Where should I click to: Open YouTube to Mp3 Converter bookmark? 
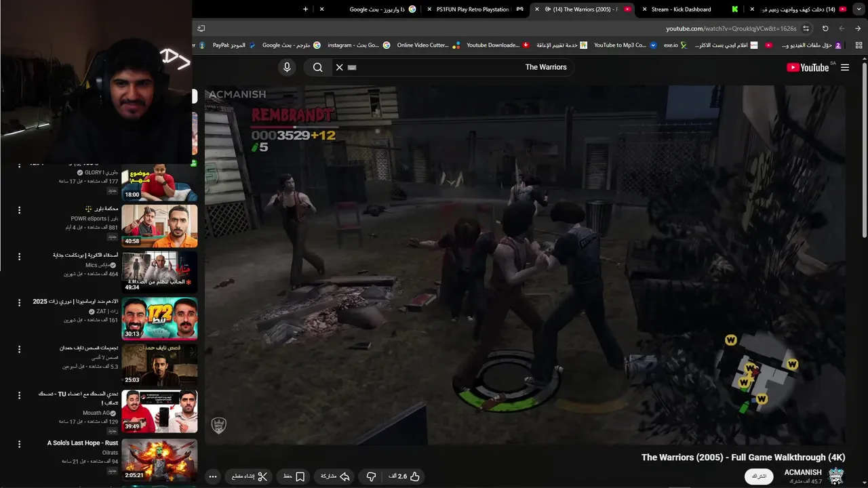(x=625, y=45)
